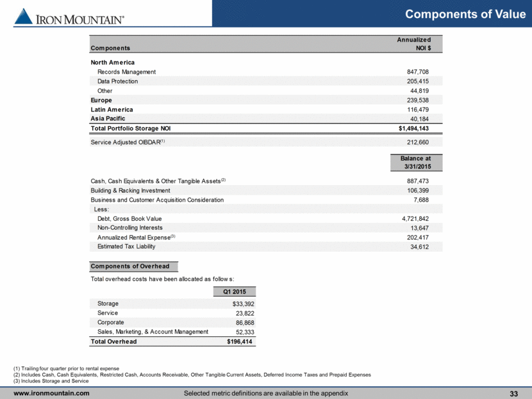Select acquisition consideration value 7,688

tap(421, 200)
